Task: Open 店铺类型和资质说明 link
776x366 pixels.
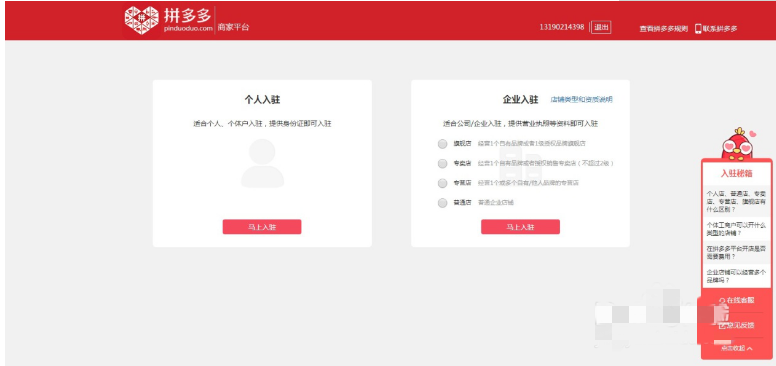Action: (582, 99)
